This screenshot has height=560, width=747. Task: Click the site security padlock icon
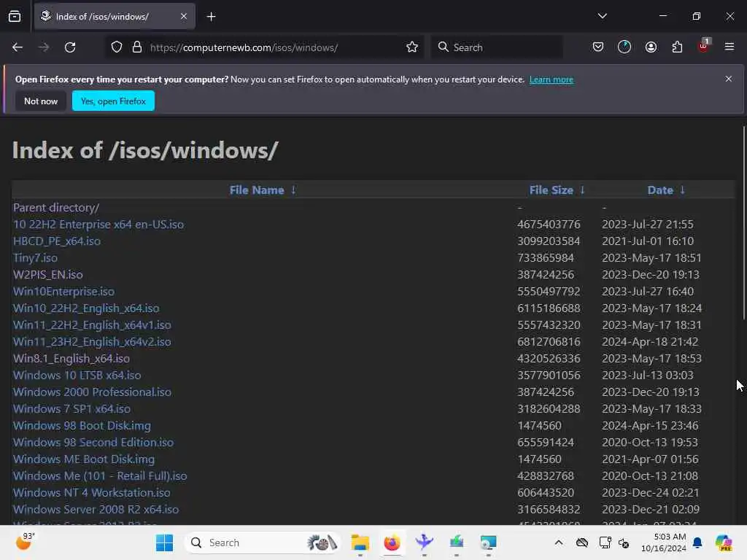[x=137, y=47]
